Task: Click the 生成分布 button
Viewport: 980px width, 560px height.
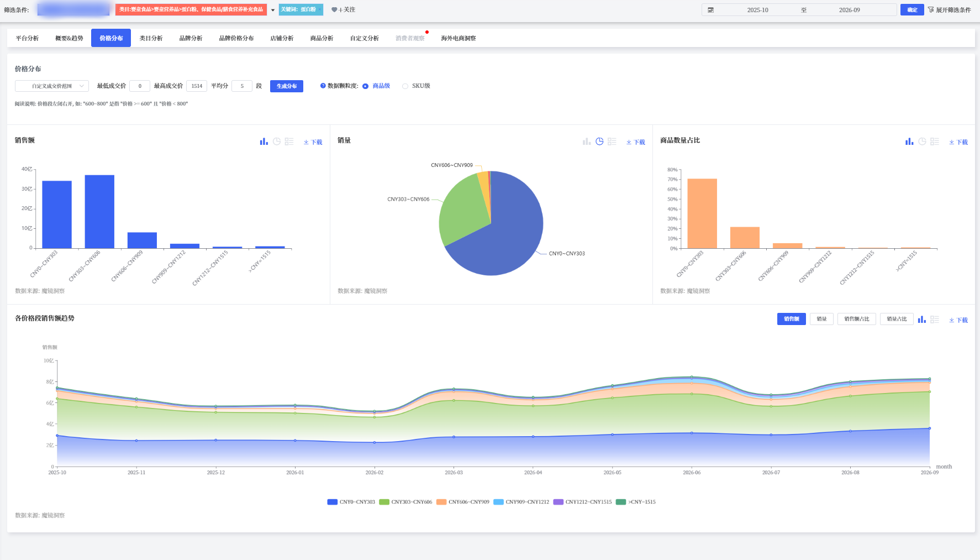Action: pyautogui.click(x=287, y=86)
